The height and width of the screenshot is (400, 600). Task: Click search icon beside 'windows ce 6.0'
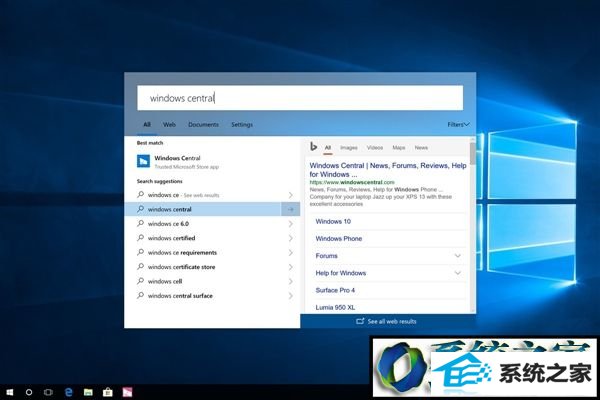click(x=140, y=223)
